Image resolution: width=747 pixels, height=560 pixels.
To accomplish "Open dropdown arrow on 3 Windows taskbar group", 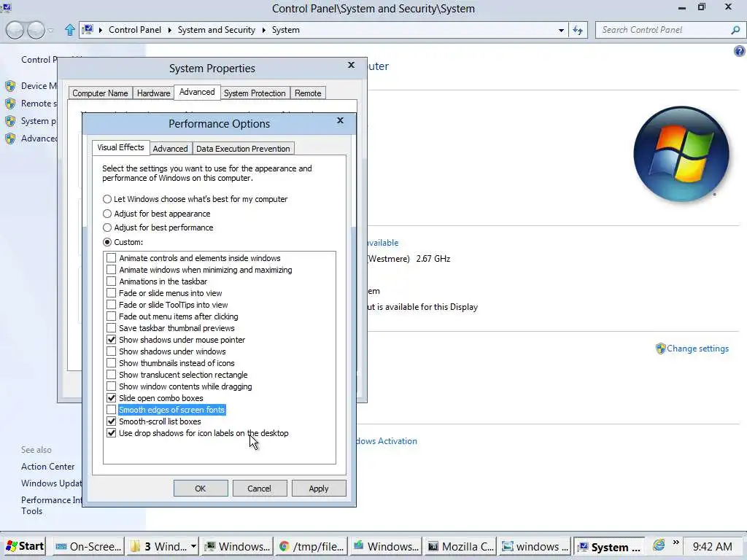I will coord(193,547).
